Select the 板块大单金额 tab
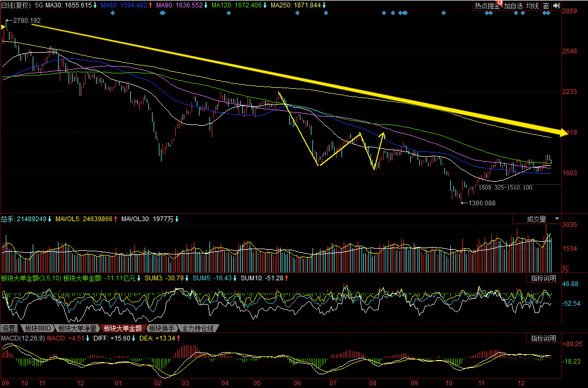This screenshot has height=388, width=588. [122, 328]
